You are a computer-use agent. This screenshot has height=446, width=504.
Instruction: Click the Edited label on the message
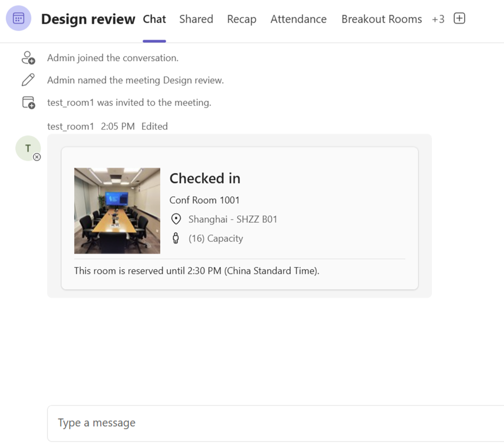(x=154, y=126)
